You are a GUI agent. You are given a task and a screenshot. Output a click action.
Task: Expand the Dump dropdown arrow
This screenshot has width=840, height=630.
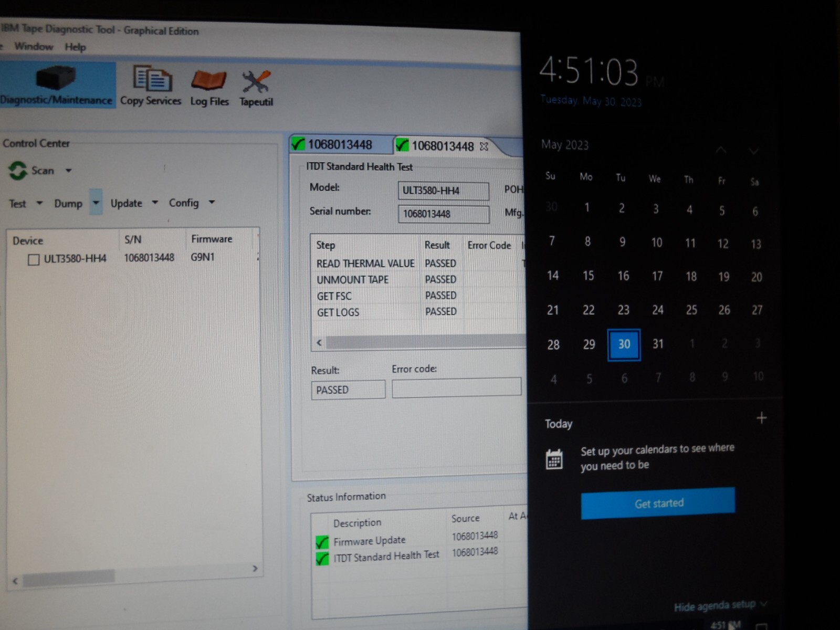pyautogui.click(x=96, y=203)
